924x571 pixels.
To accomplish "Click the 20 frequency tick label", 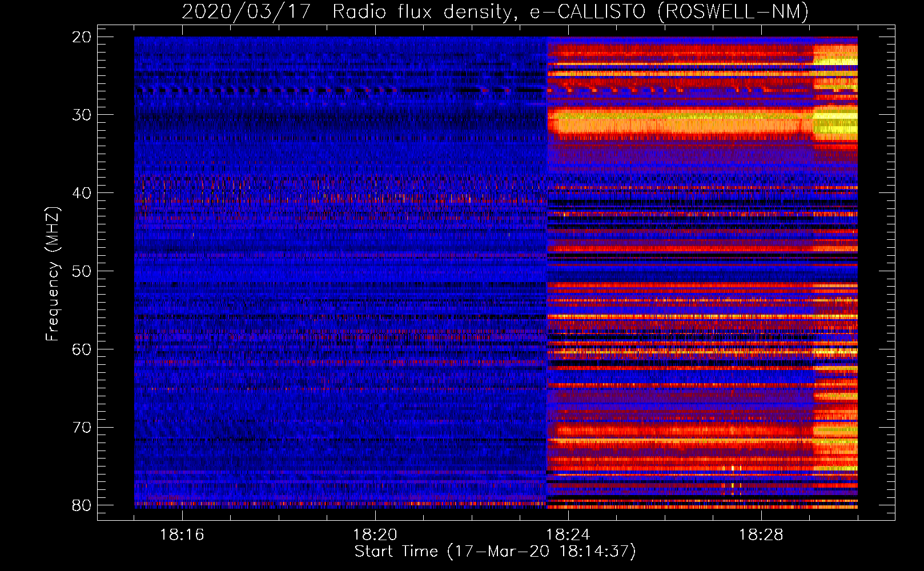I will click(82, 37).
